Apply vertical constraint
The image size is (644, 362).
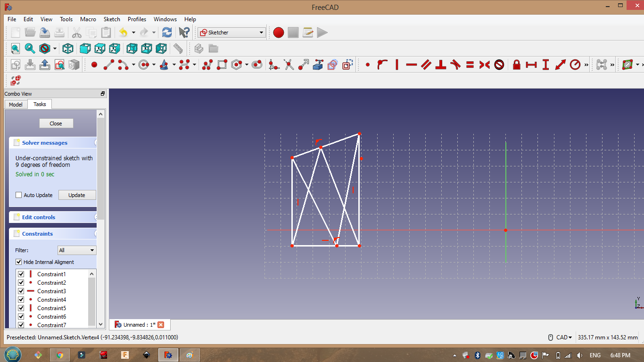[x=397, y=65]
